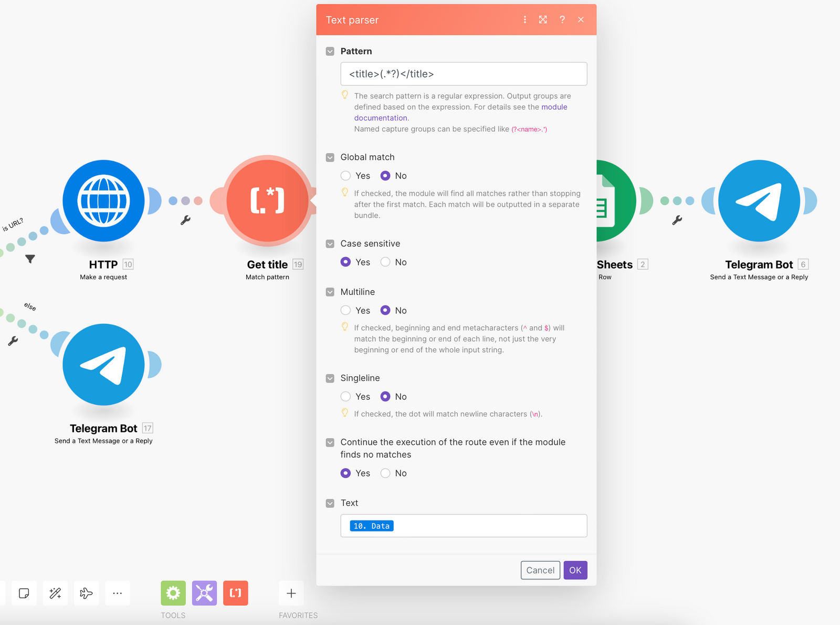Click the magic wand auto-align icon
The image size is (840, 625).
click(x=55, y=593)
